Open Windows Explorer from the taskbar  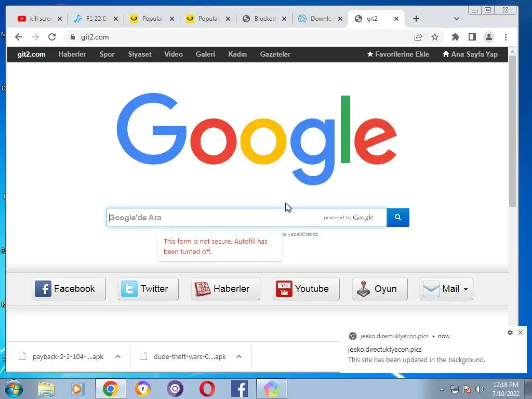click(x=46, y=389)
